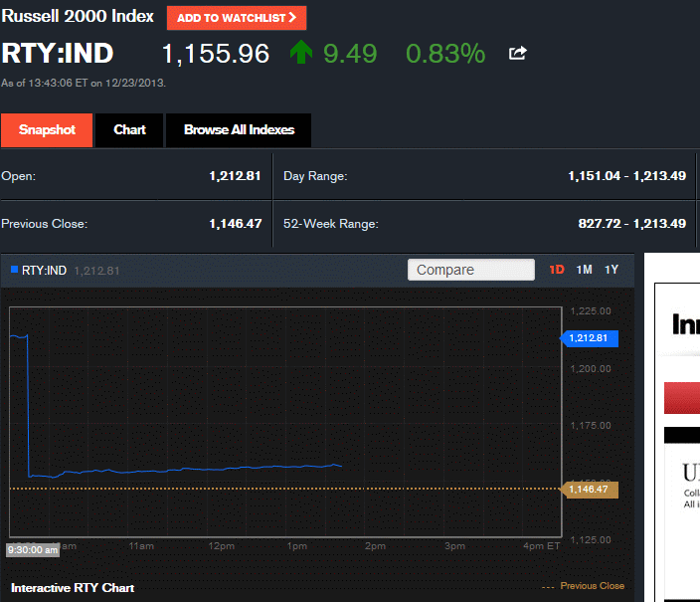Click the blue RTY:IND legend square

tap(14, 270)
